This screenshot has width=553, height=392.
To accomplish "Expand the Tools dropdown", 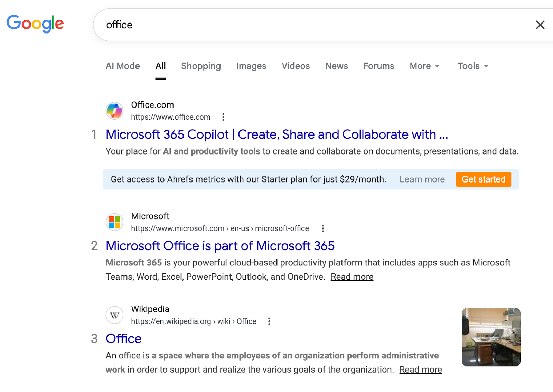I will [472, 66].
